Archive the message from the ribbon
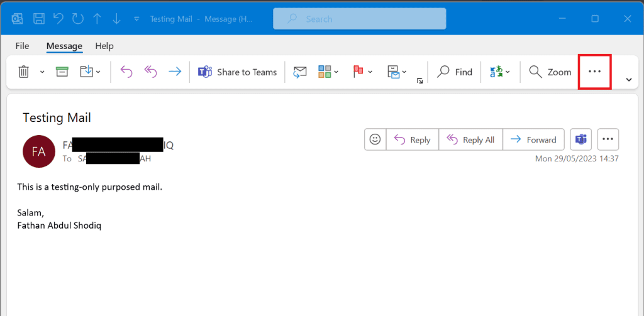Viewport: 644px width, 316px height. coord(62,72)
